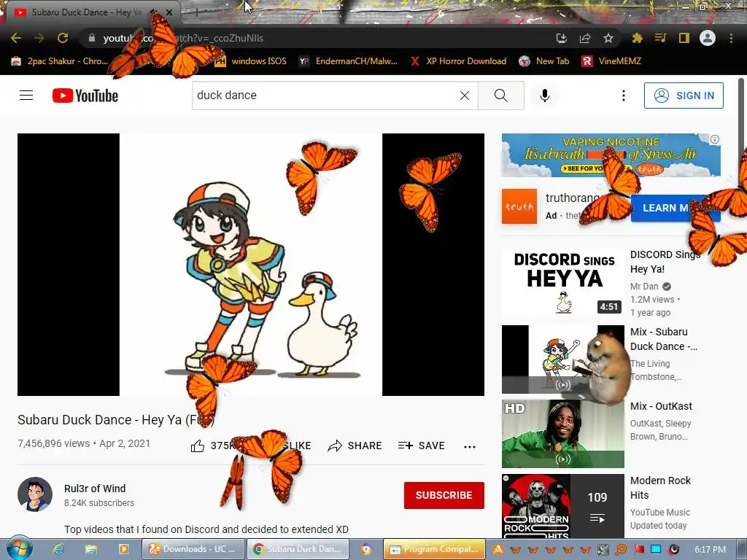Click the Modern Rock Hits title

point(660,488)
